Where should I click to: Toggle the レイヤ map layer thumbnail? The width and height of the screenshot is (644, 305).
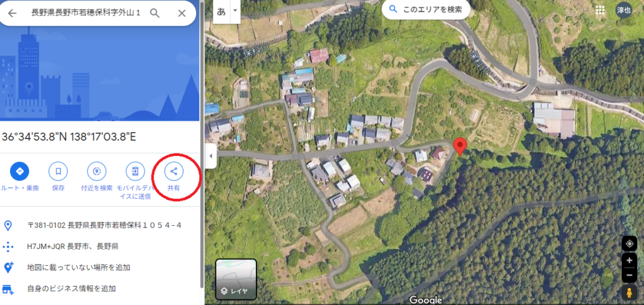(x=236, y=279)
